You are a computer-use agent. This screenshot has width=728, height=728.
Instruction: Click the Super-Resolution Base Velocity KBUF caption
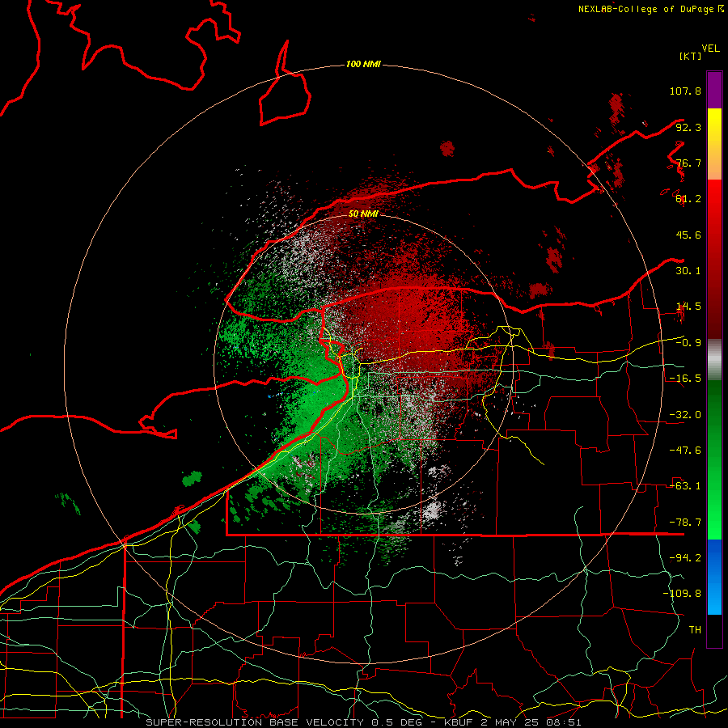pyautogui.click(x=363, y=722)
